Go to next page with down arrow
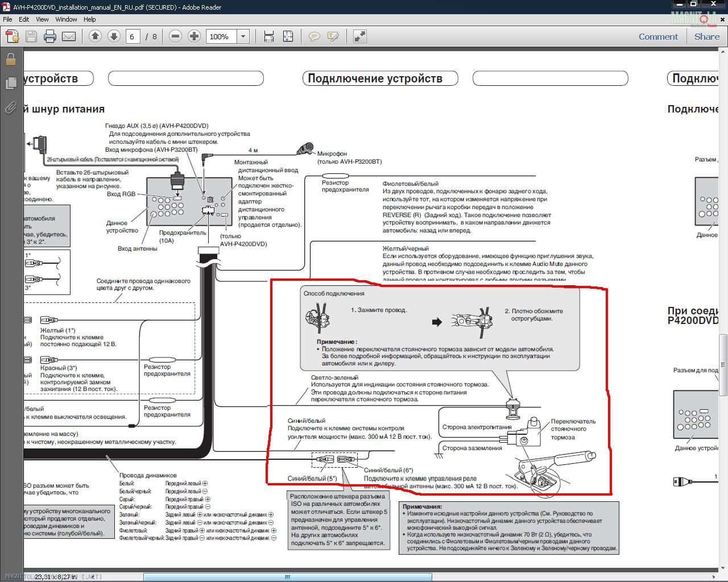Viewport: 728px width, 582px height. click(114, 36)
